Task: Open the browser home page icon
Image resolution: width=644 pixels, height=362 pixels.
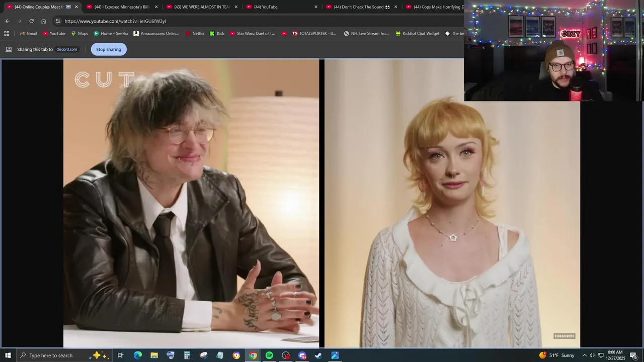Action: pyautogui.click(x=43, y=21)
